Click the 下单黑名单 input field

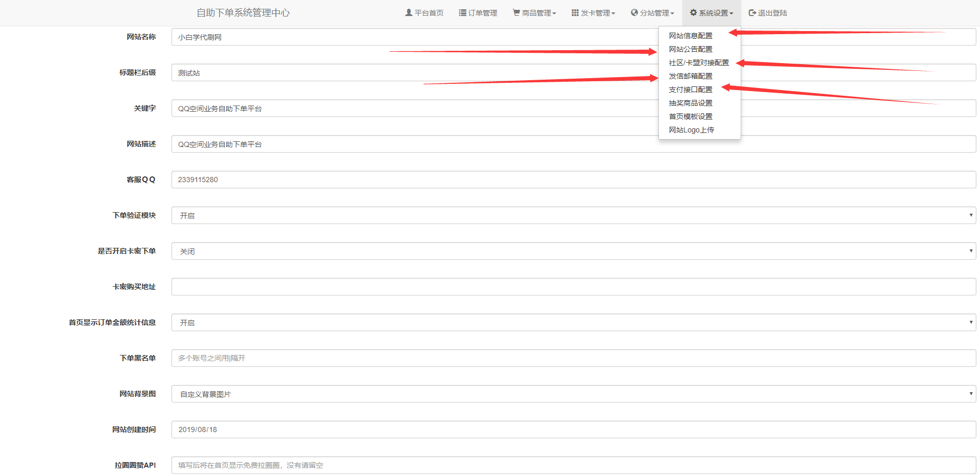tap(574, 358)
